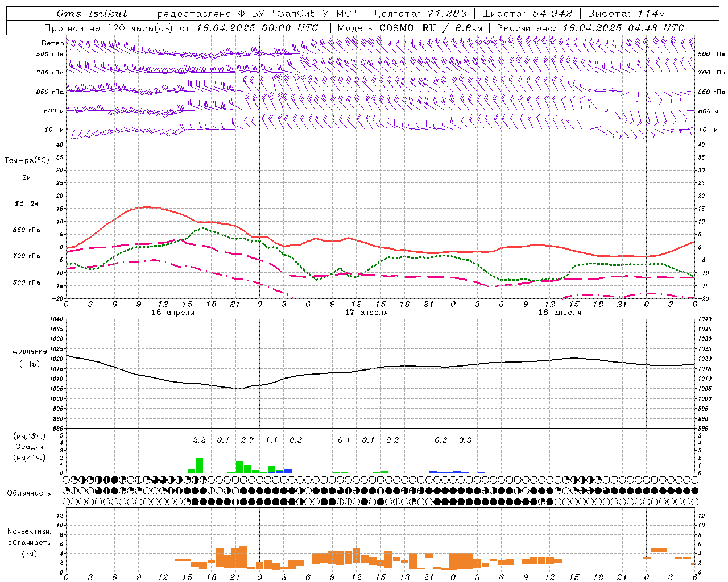Click the "16 апреля" date label
This screenshot has width=728, height=582.
(x=173, y=313)
